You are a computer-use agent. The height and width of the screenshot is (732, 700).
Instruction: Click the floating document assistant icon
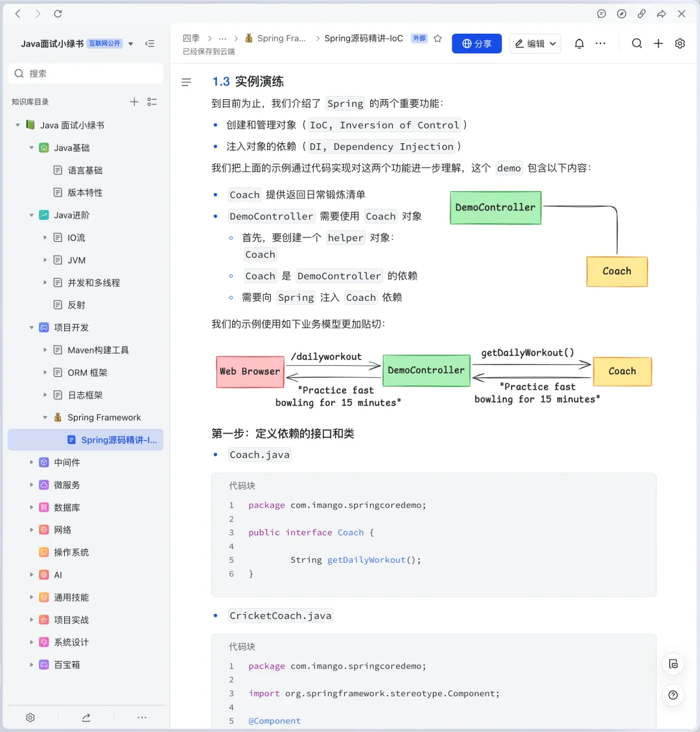coord(673,665)
